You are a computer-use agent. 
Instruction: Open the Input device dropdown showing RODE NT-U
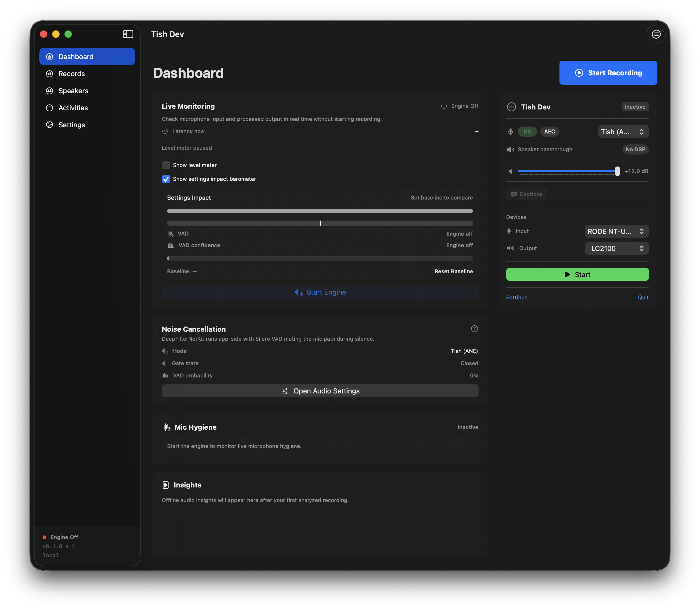tap(616, 231)
